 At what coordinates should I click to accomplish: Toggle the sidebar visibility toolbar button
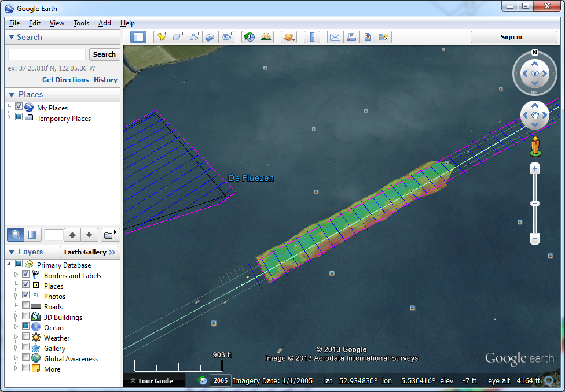click(138, 37)
